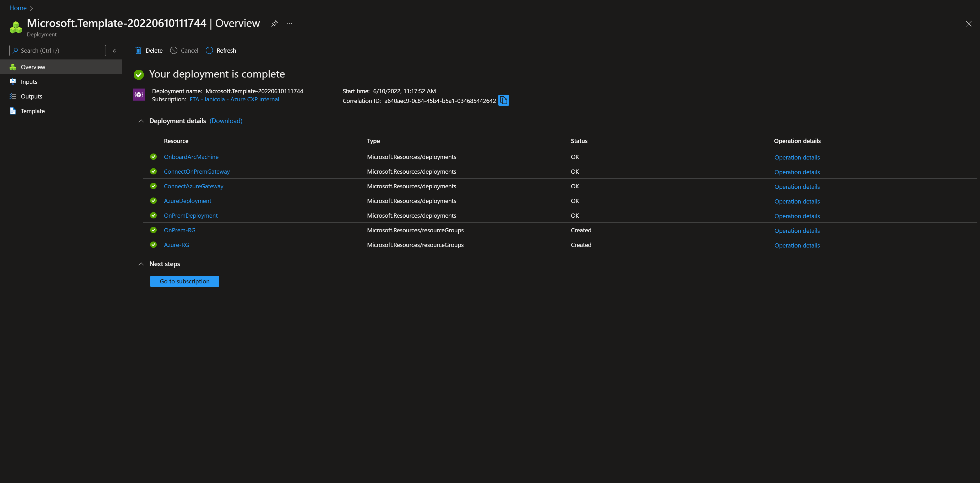Open the ConnectOnPremGateway resource
This screenshot has height=483, width=980.
point(197,172)
